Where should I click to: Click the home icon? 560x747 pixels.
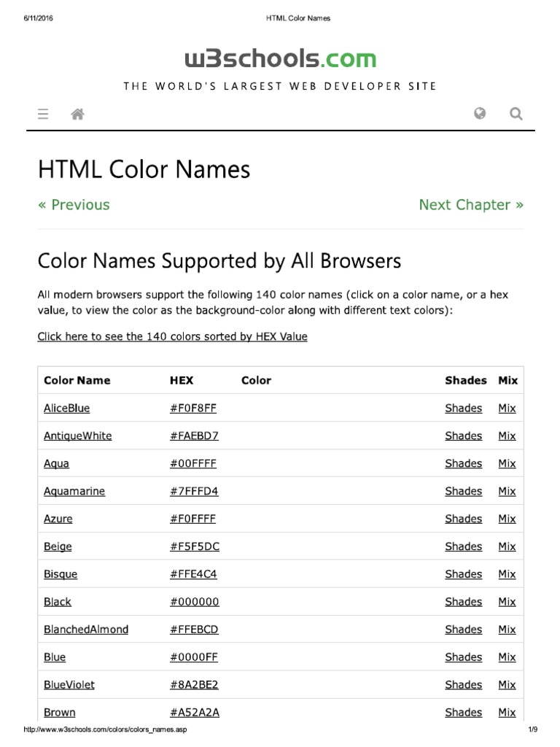point(77,114)
